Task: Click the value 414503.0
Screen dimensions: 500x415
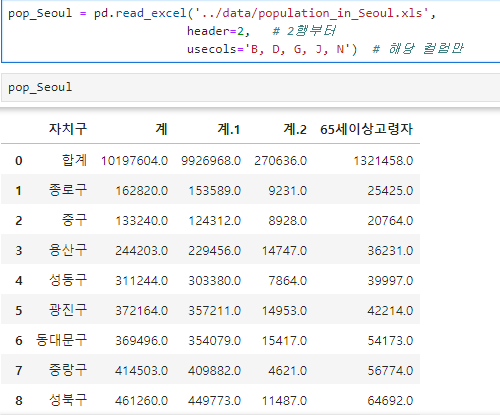Action: (x=142, y=371)
